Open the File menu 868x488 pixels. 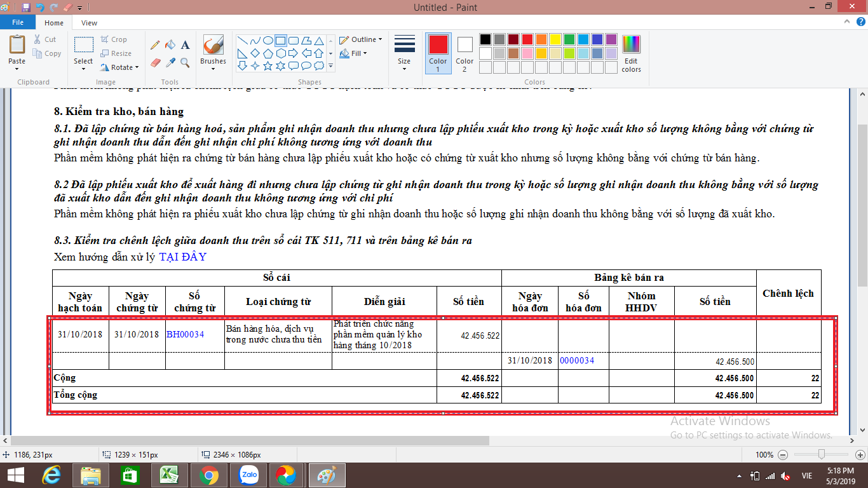pyautogui.click(x=18, y=23)
